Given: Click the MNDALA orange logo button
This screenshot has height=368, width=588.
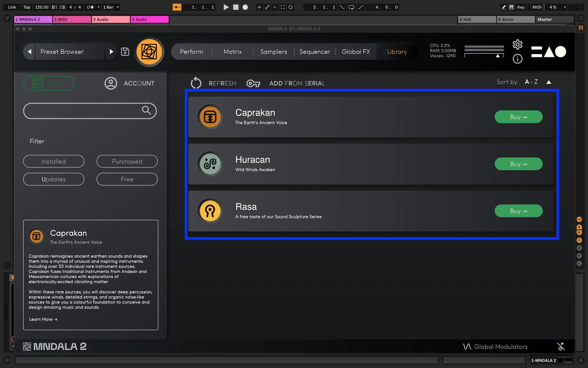Looking at the screenshot, I should (149, 52).
